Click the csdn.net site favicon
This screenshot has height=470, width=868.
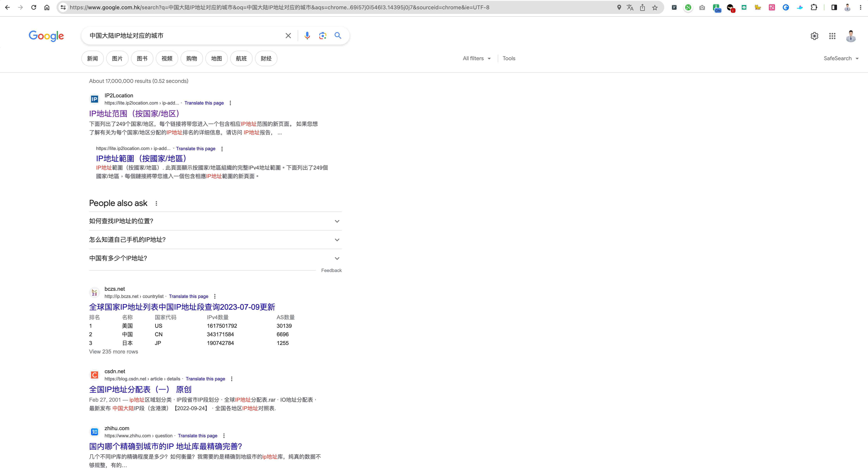94,375
